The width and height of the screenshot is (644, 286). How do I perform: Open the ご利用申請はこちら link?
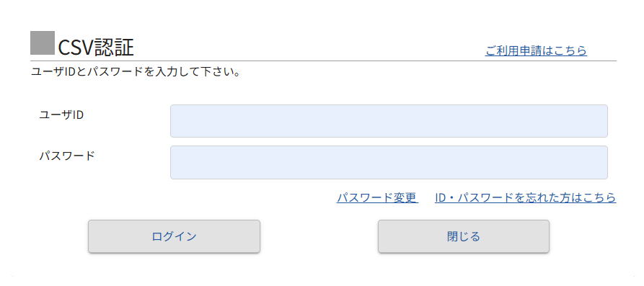(536, 51)
